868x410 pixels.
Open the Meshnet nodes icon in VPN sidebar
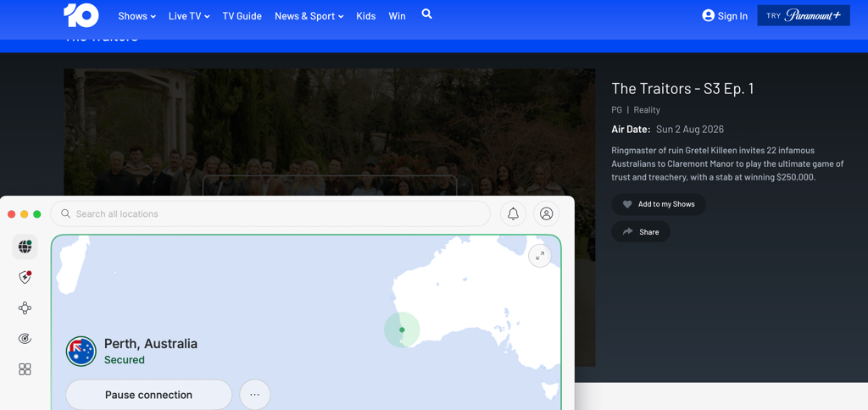[25, 308]
